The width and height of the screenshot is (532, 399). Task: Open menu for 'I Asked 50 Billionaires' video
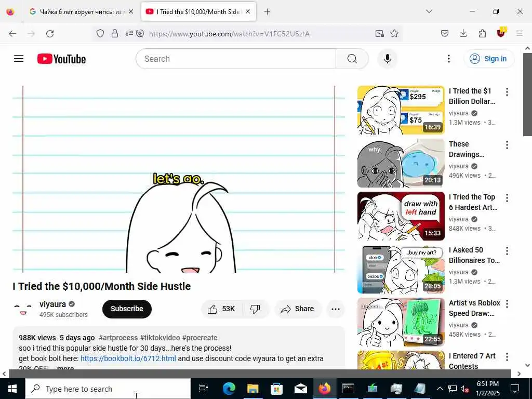pos(507,251)
